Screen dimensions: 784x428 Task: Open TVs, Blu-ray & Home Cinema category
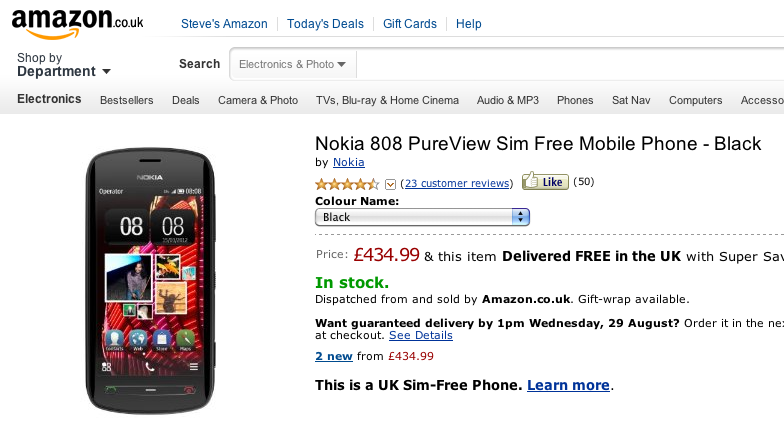click(387, 100)
